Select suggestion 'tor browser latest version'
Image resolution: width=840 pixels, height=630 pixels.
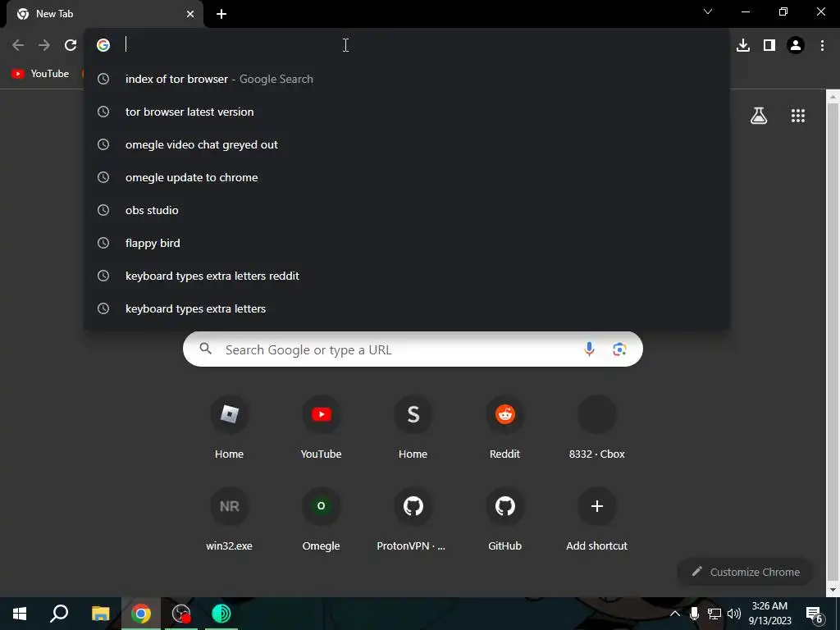click(407, 112)
